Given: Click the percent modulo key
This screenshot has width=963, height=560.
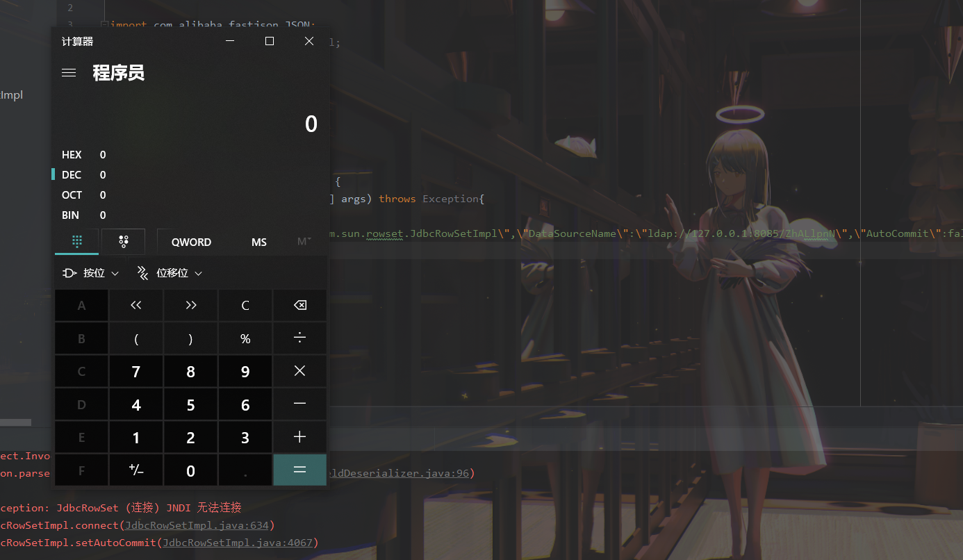Looking at the screenshot, I should 245,338.
